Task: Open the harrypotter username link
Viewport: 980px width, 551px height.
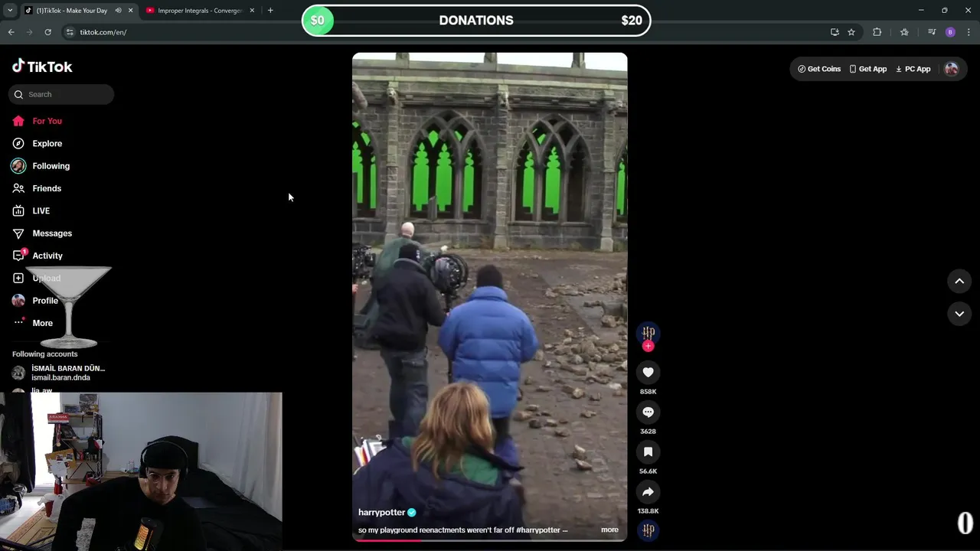Action: coord(381,513)
